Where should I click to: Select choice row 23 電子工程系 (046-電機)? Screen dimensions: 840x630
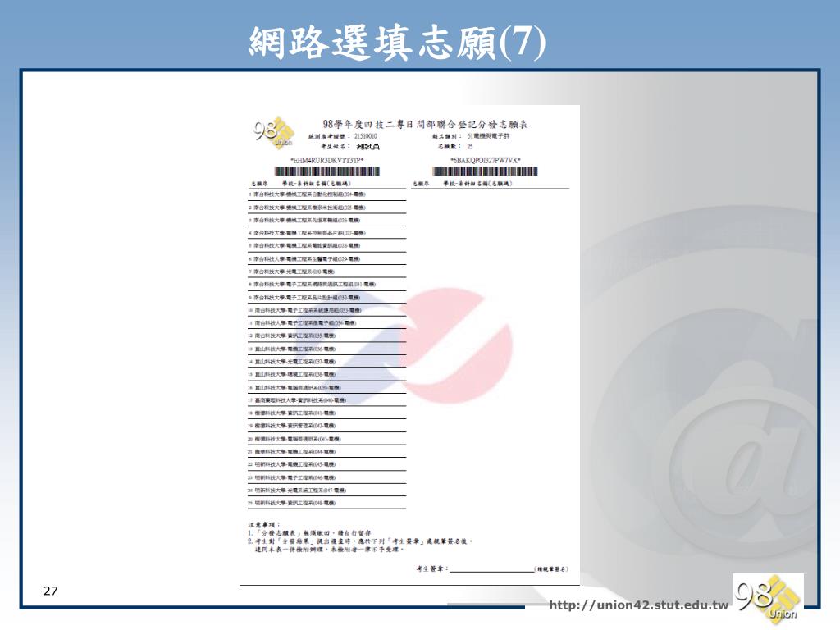coord(326,477)
